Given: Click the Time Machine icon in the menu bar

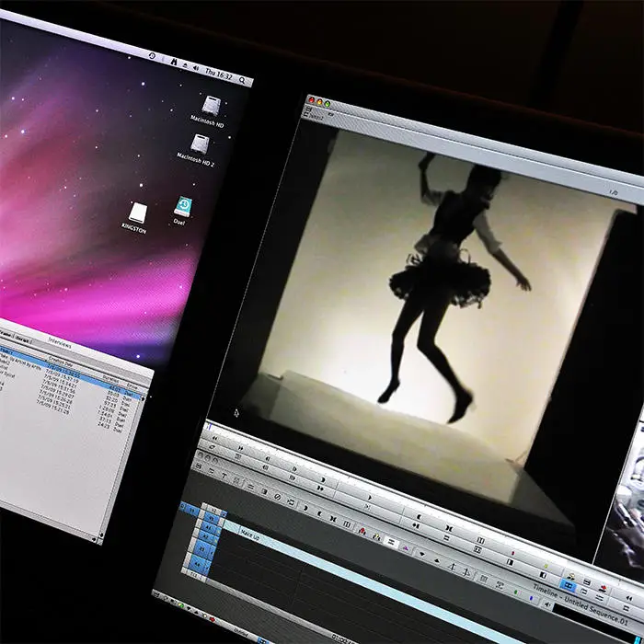Looking at the screenshot, I should coord(152,56).
